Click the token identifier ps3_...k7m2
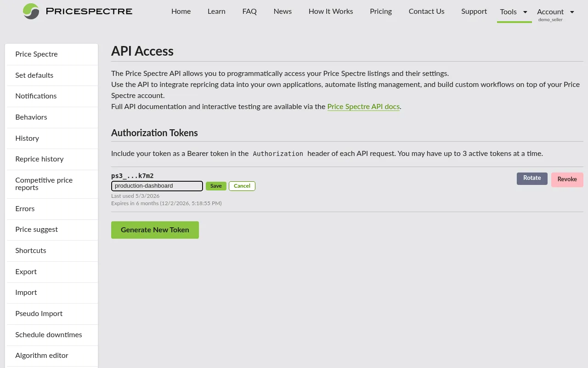The height and width of the screenshot is (368, 588). click(x=132, y=176)
